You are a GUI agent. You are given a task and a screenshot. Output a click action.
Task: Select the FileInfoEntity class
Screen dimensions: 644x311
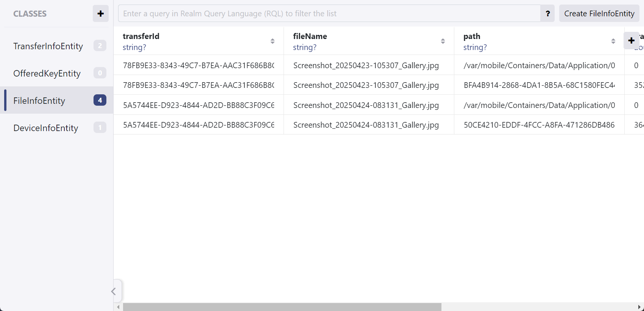click(x=39, y=101)
